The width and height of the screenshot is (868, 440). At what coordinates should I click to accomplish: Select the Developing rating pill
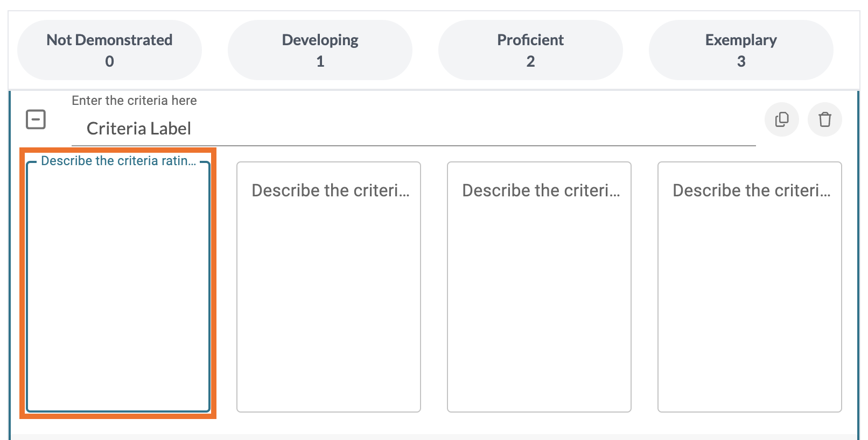coord(320,49)
